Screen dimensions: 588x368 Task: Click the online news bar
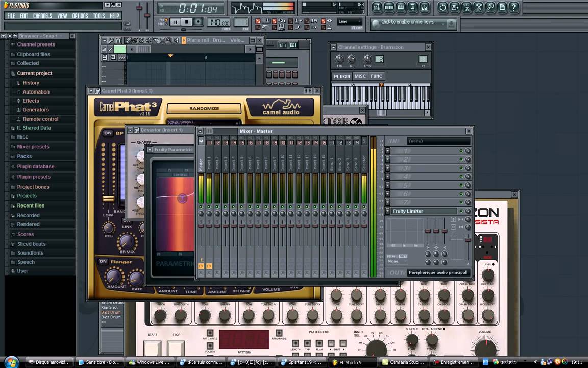tap(413, 24)
